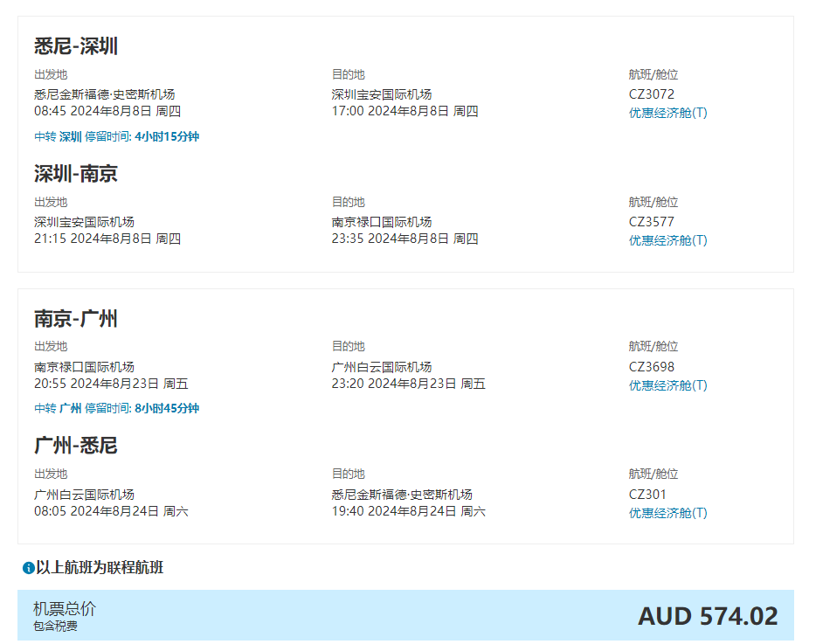Click the 中转 深圳 停留时间 4小时15分钟 notice
The width and height of the screenshot is (816, 644).
click(x=116, y=137)
